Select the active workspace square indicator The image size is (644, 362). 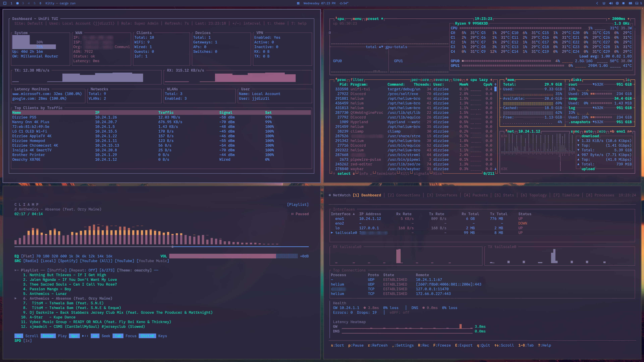click(x=17, y=3)
